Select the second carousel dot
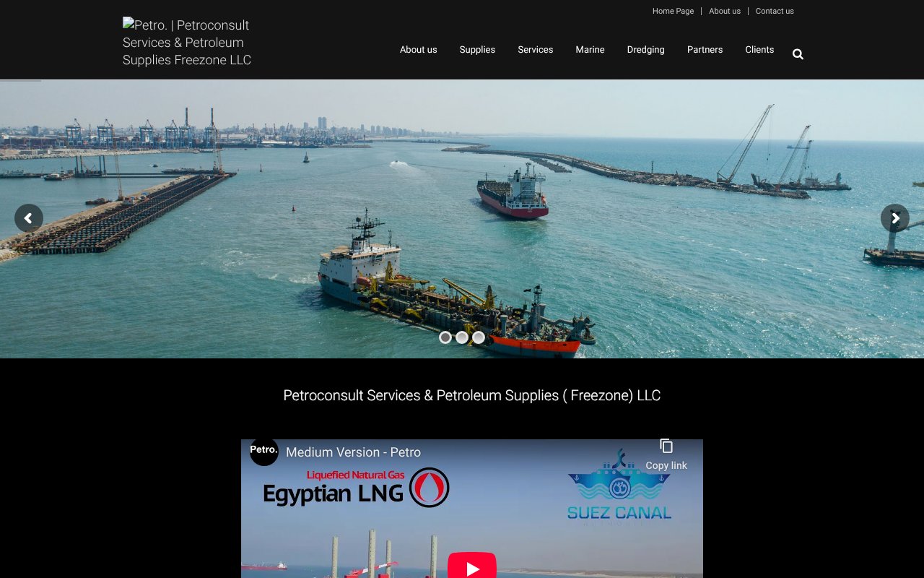The width and height of the screenshot is (924, 578). (462, 337)
